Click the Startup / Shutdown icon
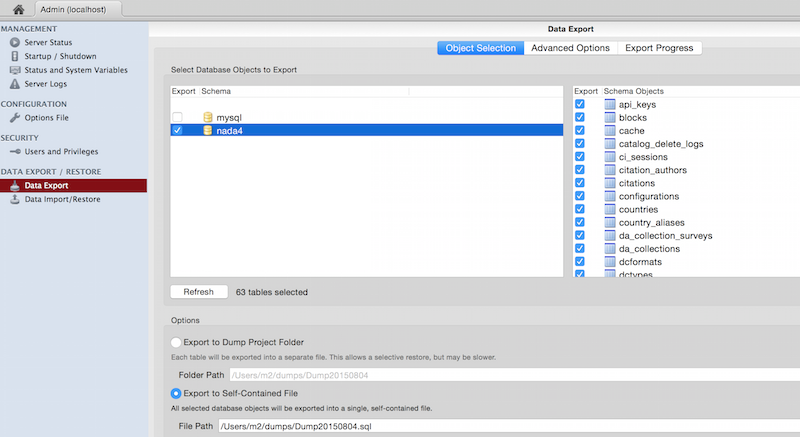 (15, 56)
